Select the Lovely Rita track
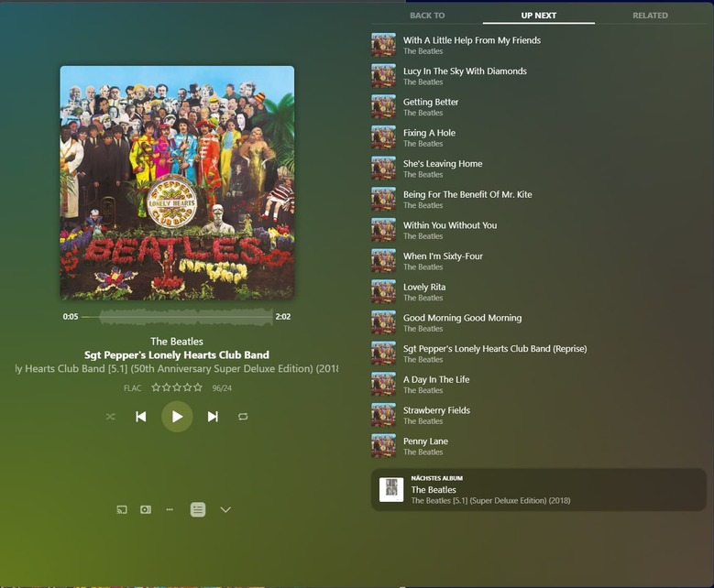Image resolution: width=714 pixels, height=588 pixels. click(x=538, y=292)
